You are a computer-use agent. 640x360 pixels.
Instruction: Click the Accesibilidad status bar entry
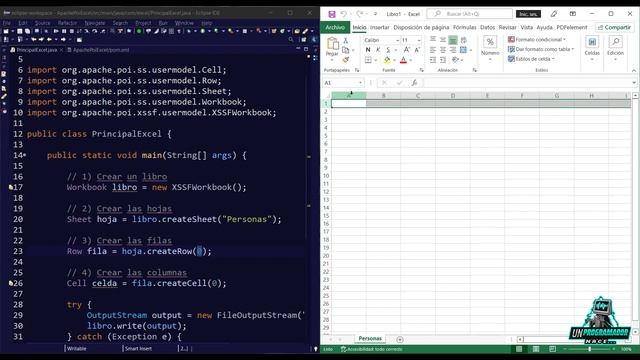click(372, 349)
